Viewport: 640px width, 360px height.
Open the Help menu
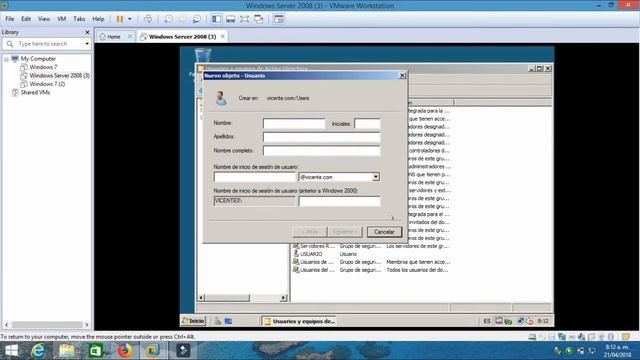[x=98, y=19]
